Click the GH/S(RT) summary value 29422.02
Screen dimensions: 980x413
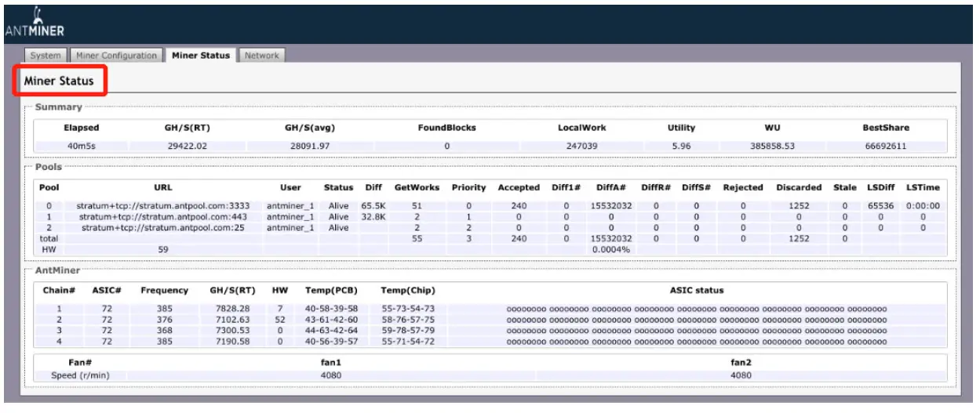pyautogui.click(x=187, y=146)
